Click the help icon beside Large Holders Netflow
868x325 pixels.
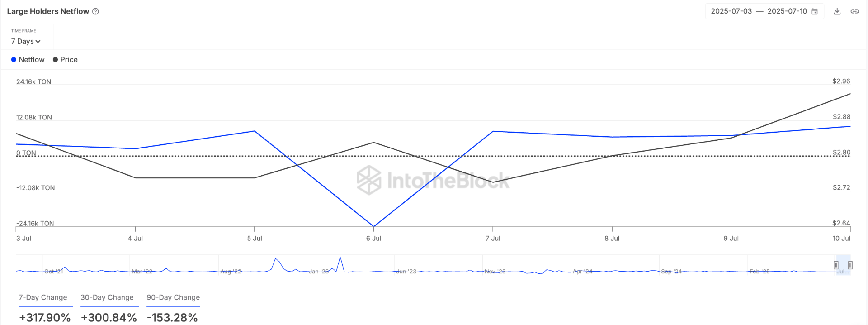pos(95,11)
